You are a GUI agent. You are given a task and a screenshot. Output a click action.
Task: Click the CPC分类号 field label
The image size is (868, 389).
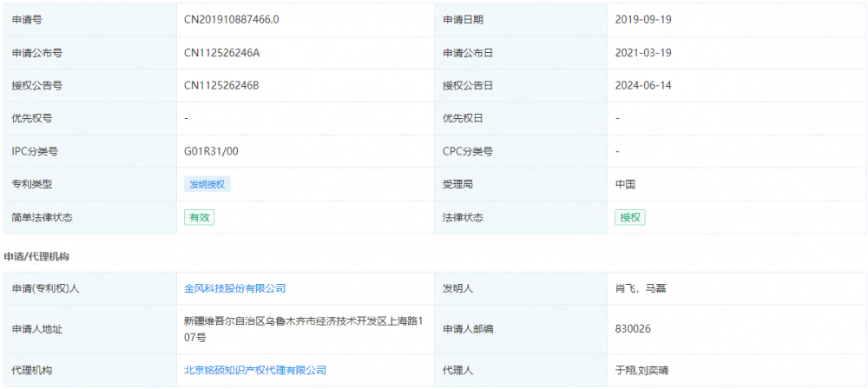point(468,151)
